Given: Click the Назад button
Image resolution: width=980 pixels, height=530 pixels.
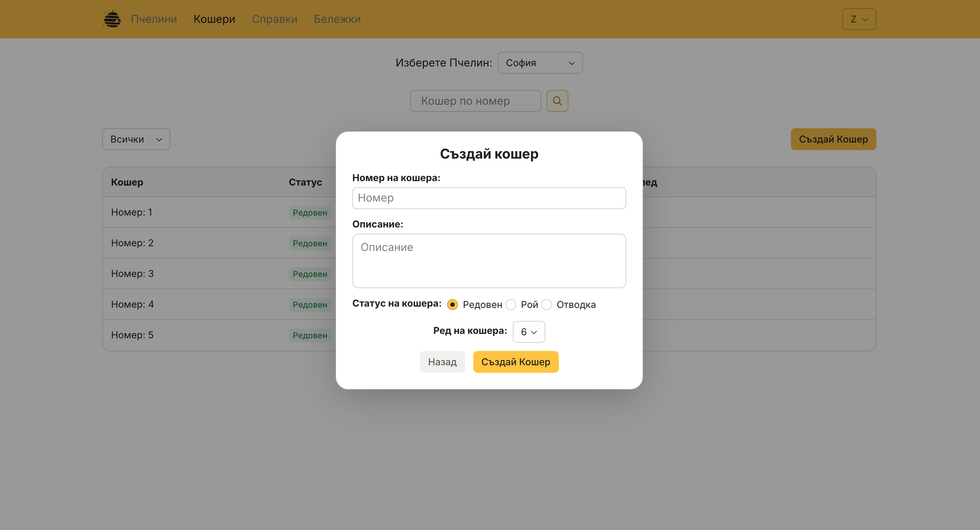Looking at the screenshot, I should [442, 362].
